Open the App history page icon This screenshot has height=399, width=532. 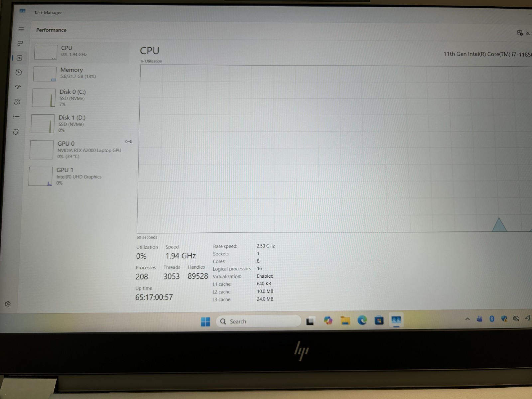[x=19, y=72]
